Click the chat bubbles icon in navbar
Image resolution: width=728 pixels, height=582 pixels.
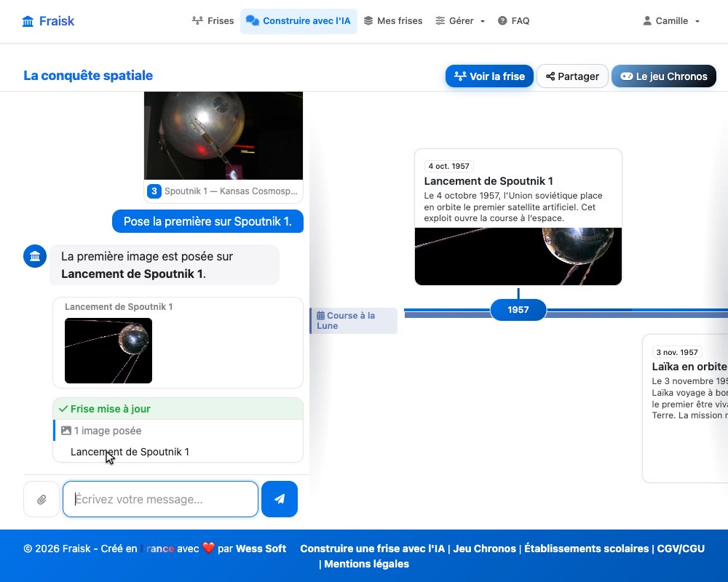click(x=252, y=21)
